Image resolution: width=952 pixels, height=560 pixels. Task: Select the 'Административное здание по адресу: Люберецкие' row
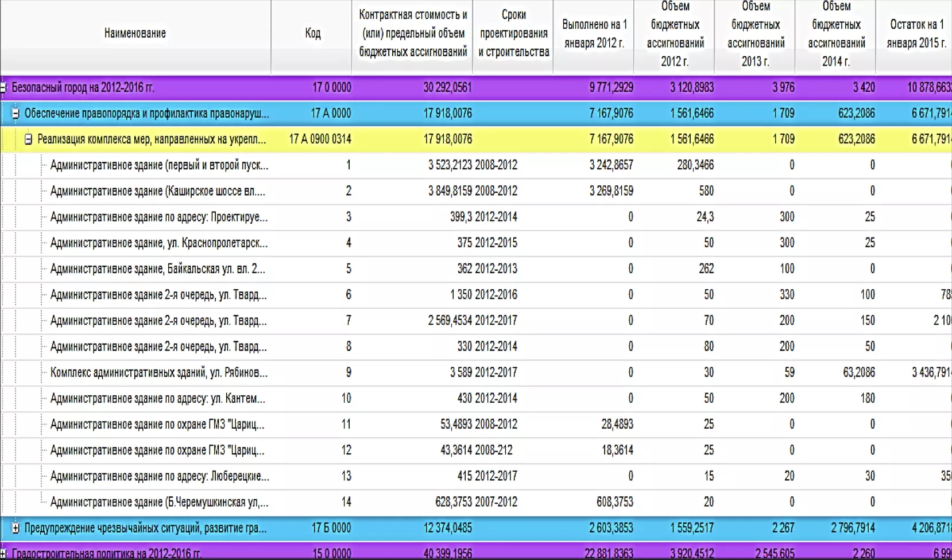[x=159, y=476]
